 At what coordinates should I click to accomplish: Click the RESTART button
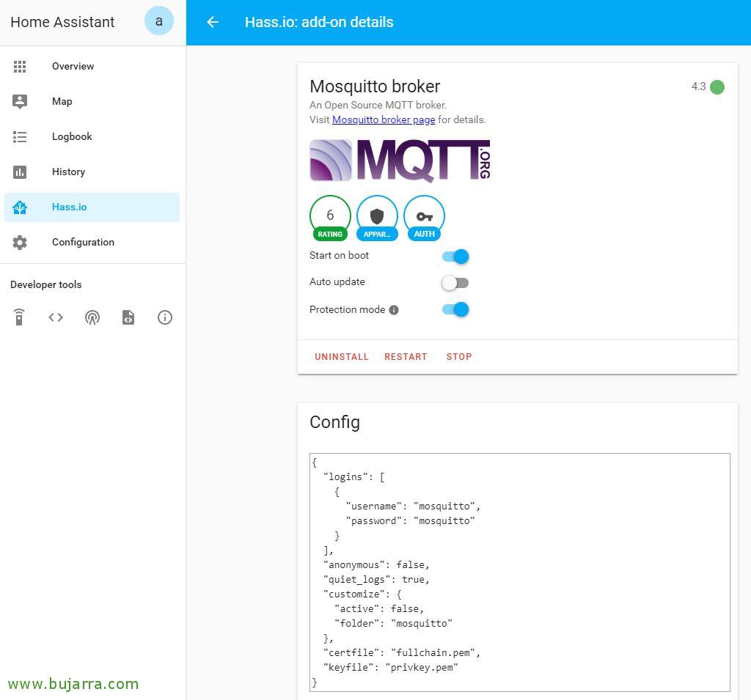click(x=406, y=357)
